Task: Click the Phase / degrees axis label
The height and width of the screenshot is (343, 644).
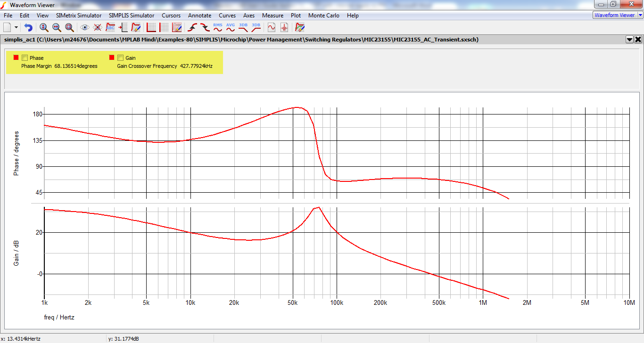Action: [x=16, y=154]
